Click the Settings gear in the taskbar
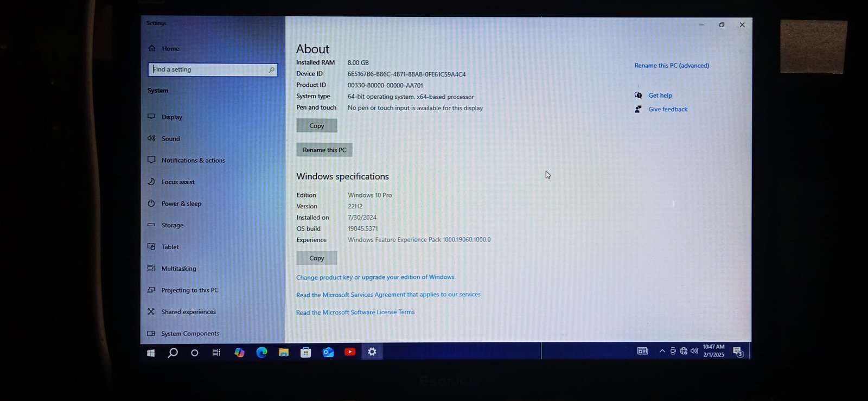Viewport: 868px width, 401px height. point(372,352)
